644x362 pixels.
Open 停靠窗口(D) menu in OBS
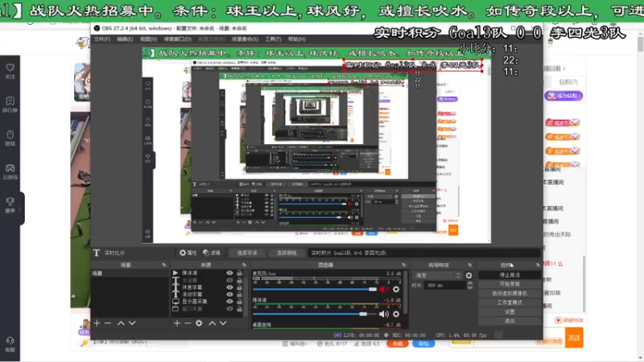pos(178,39)
